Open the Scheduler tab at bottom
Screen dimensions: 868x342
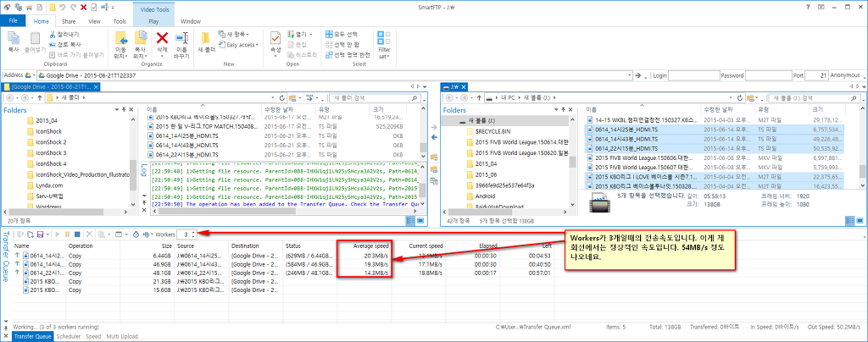(68, 336)
